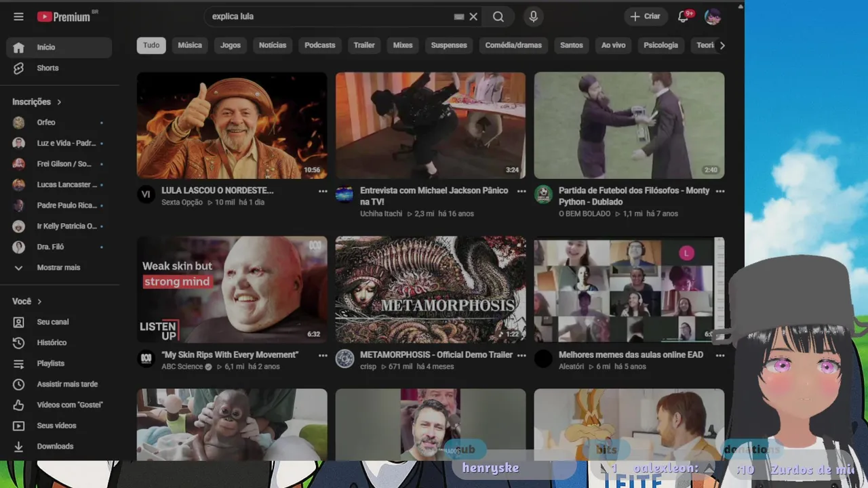Open Seus vídeos
868x488 pixels.
[x=59, y=426]
